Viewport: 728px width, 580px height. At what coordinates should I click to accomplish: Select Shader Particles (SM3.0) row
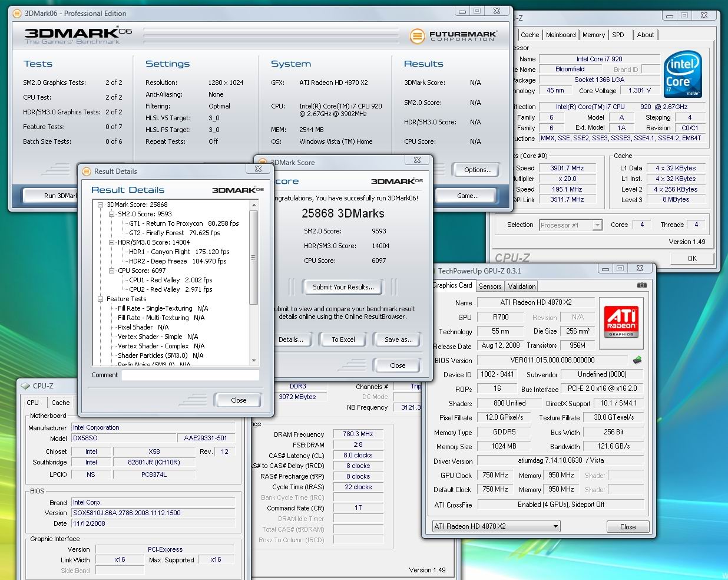[x=160, y=355]
